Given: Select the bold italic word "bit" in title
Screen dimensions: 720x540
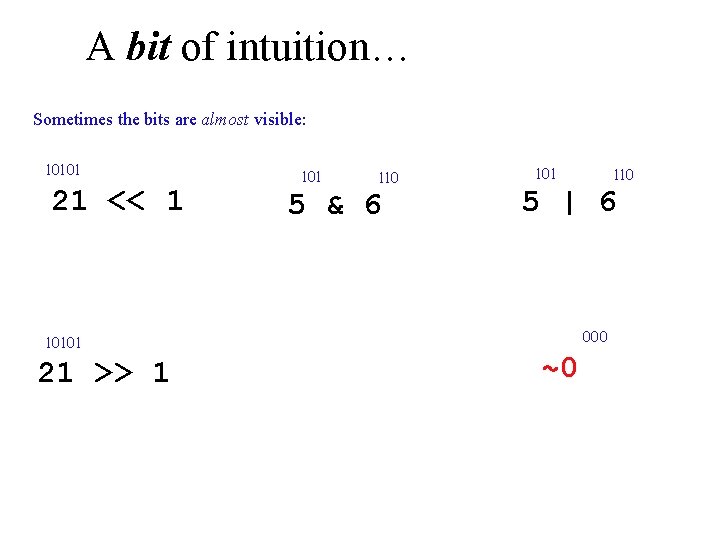Looking at the screenshot, I should [149, 46].
